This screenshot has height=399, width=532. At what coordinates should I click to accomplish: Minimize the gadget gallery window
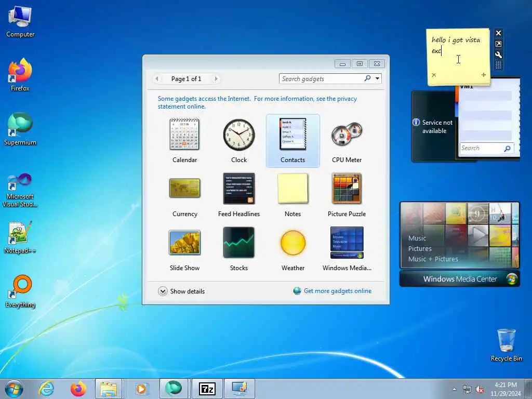click(343, 64)
